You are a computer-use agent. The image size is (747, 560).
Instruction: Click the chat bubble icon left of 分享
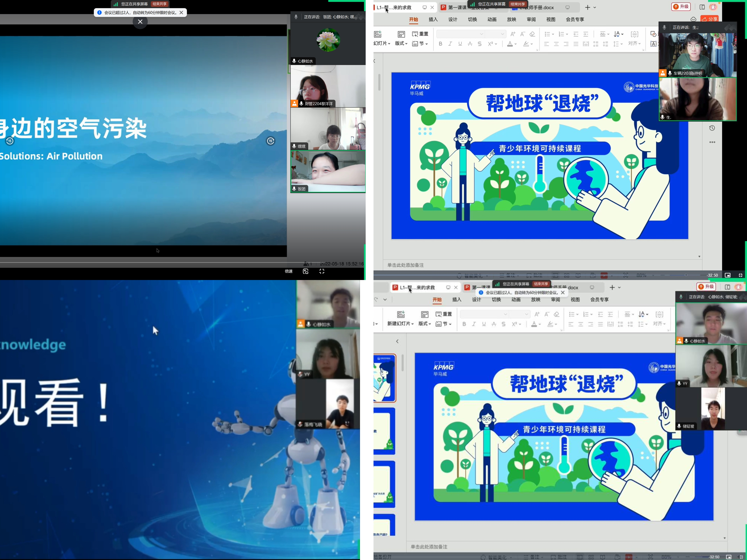(693, 19)
